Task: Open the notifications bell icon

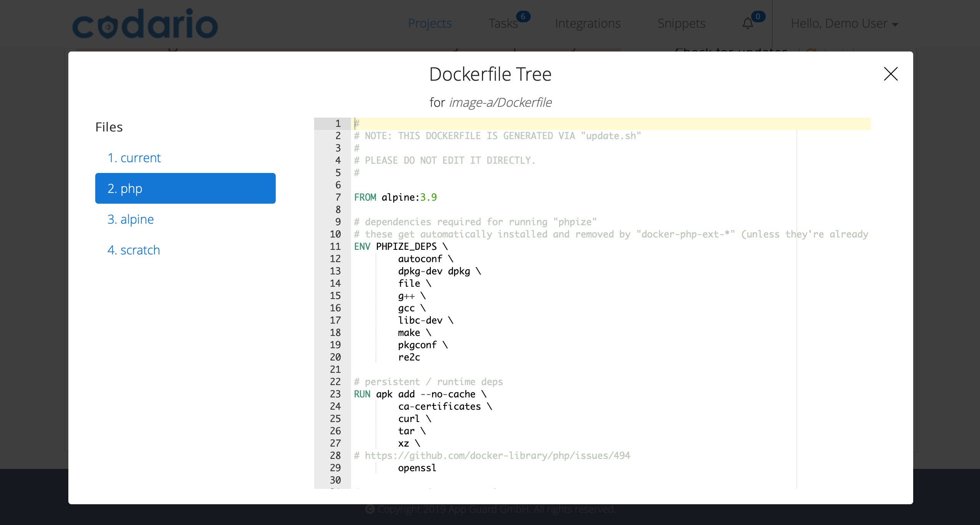Action: tap(747, 24)
